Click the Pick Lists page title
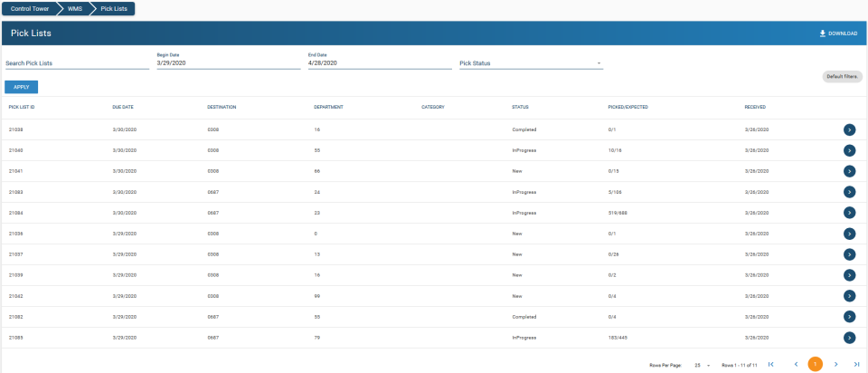The height and width of the screenshot is (373, 868). tap(31, 33)
